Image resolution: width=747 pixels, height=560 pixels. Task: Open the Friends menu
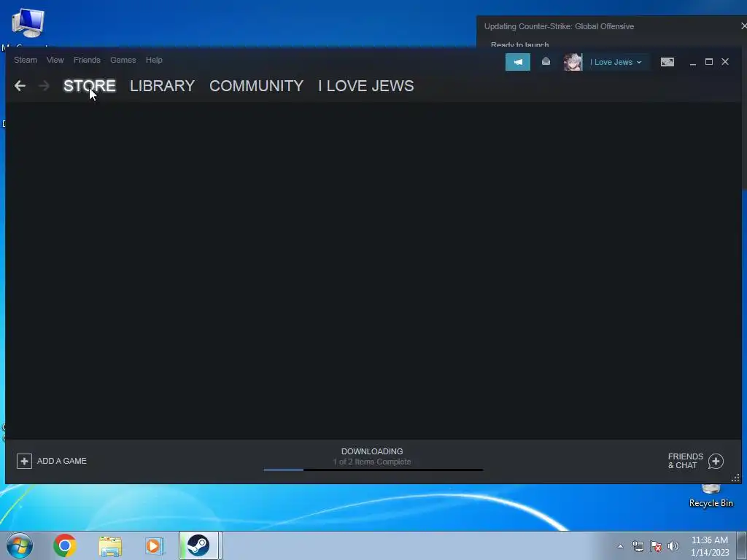click(87, 60)
